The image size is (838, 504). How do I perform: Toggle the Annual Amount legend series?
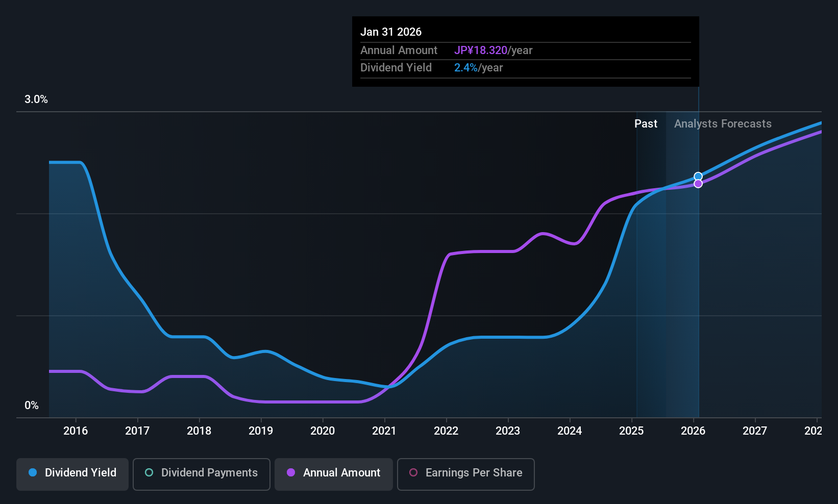tap(334, 474)
